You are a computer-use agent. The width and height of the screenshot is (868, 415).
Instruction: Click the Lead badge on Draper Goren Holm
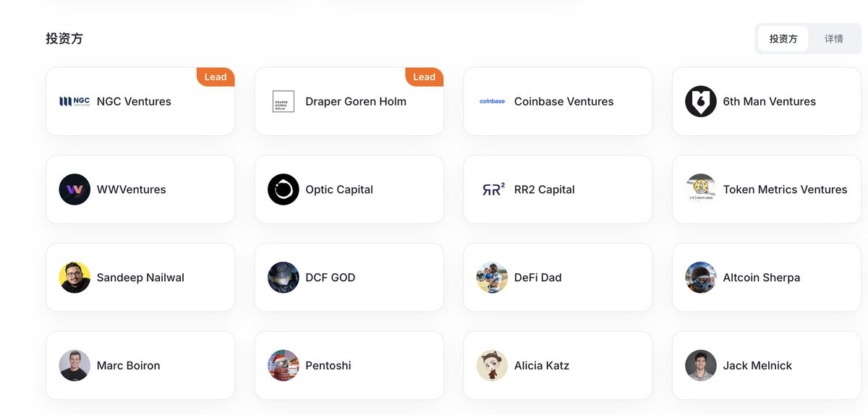424,77
